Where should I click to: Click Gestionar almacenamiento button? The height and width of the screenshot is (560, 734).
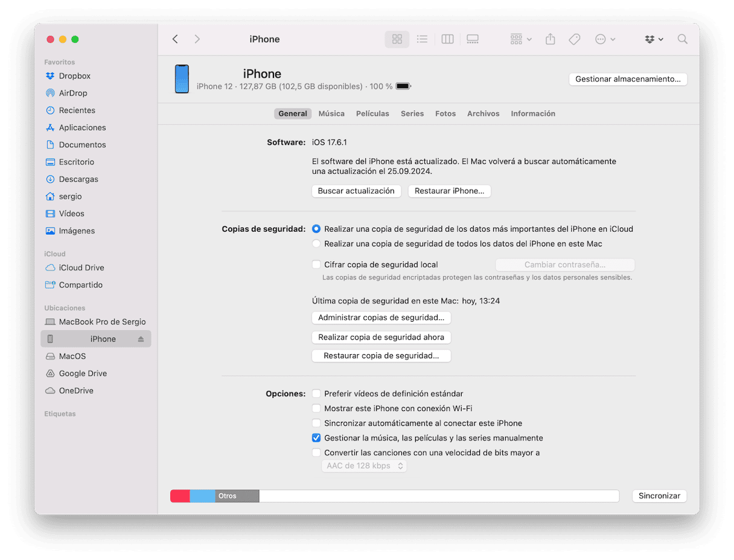[x=628, y=79]
